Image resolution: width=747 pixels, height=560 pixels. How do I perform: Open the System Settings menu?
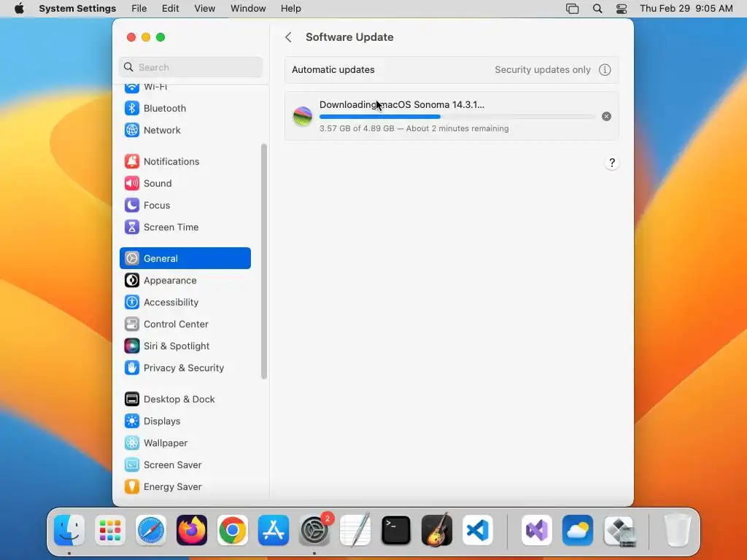[77, 9]
